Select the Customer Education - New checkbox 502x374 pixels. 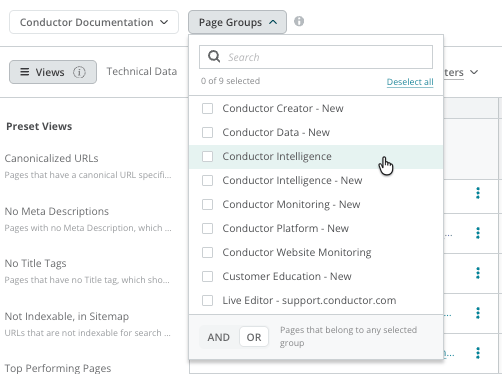207,276
